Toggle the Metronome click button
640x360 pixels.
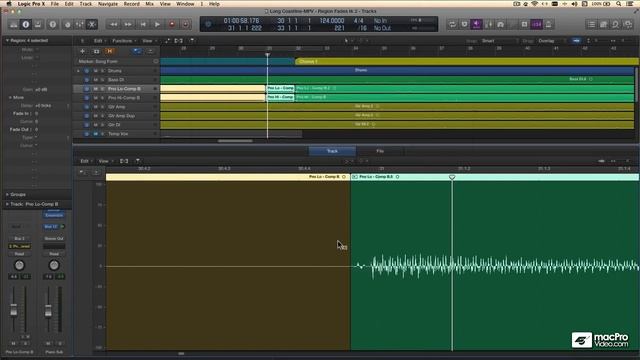[549, 24]
